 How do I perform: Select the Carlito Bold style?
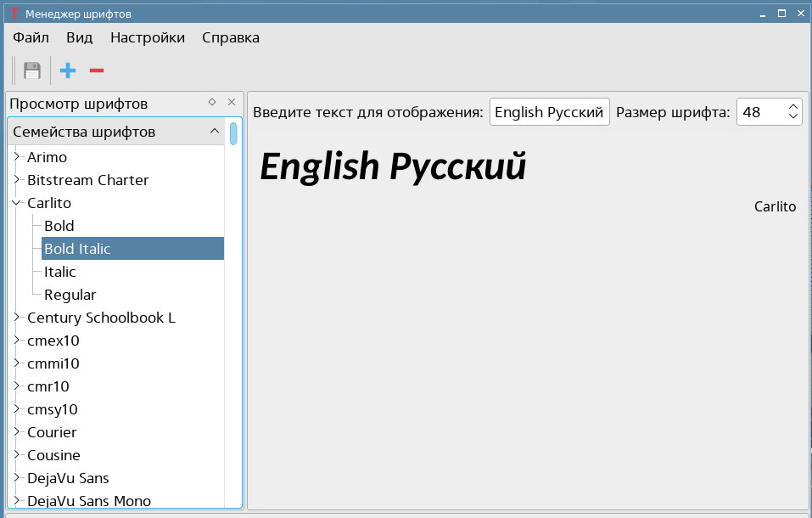tap(59, 226)
